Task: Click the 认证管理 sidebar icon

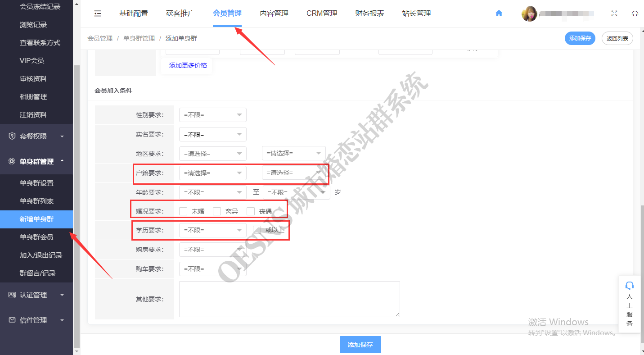Action: click(x=12, y=295)
